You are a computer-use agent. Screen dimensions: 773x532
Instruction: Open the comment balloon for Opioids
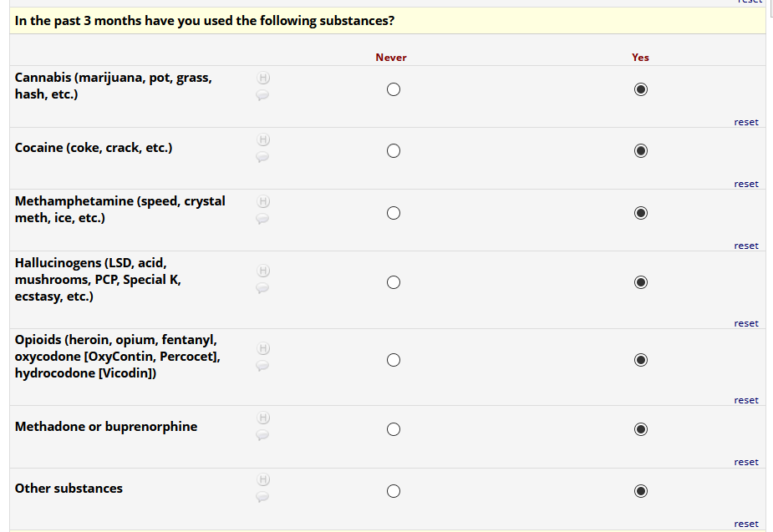(262, 365)
